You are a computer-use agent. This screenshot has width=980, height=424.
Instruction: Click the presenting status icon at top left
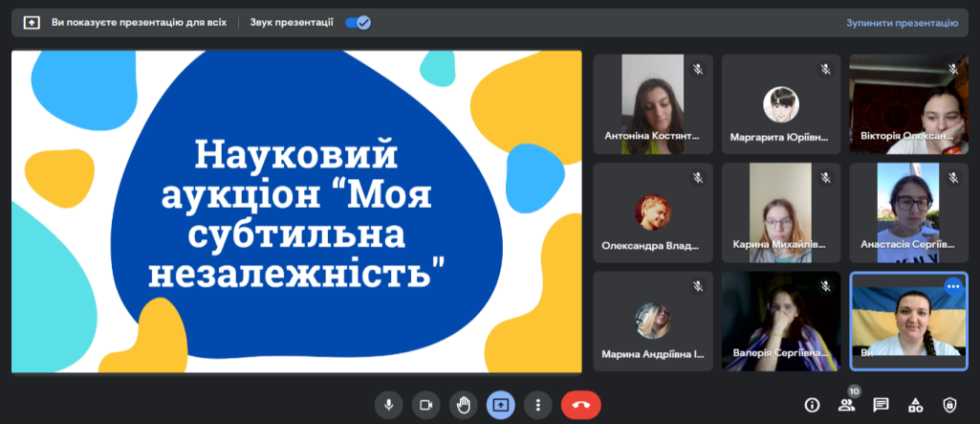click(32, 22)
